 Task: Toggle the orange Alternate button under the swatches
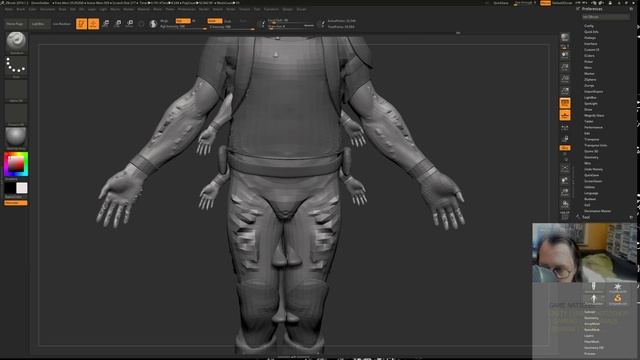[16, 203]
